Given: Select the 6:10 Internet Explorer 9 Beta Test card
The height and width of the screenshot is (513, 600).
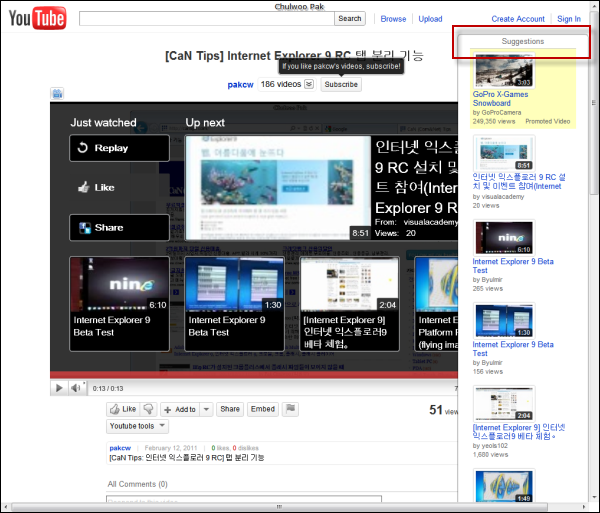Looking at the screenshot, I should click(119, 304).
